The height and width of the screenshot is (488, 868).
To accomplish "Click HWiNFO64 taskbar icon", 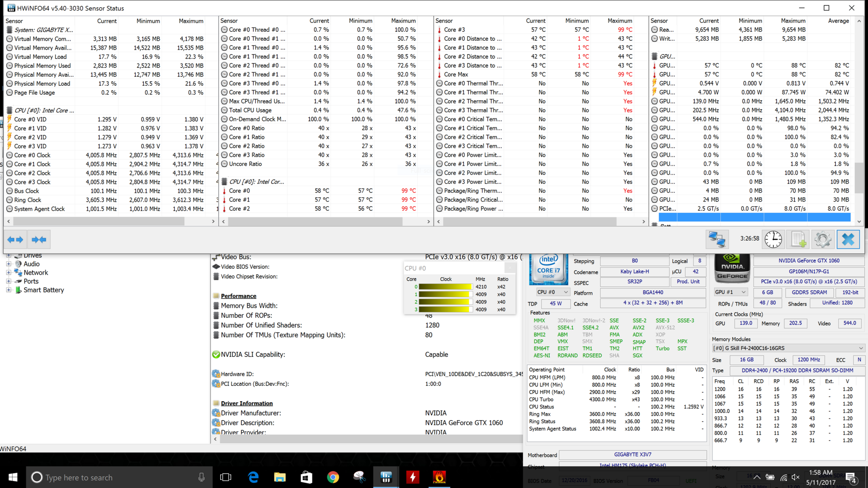I will click(386, 477).
